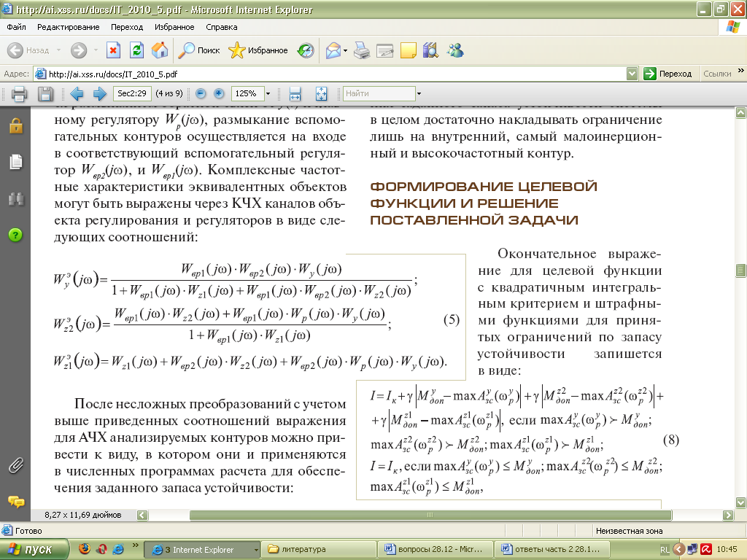Expand the Links (Ссылки) toolbar chevron

pos(740,71)
